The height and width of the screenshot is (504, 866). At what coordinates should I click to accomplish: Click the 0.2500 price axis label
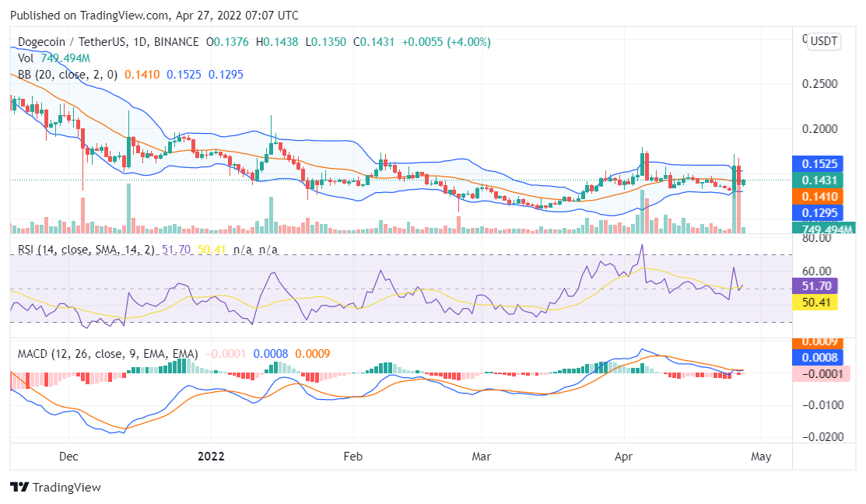tap(819, 84)
